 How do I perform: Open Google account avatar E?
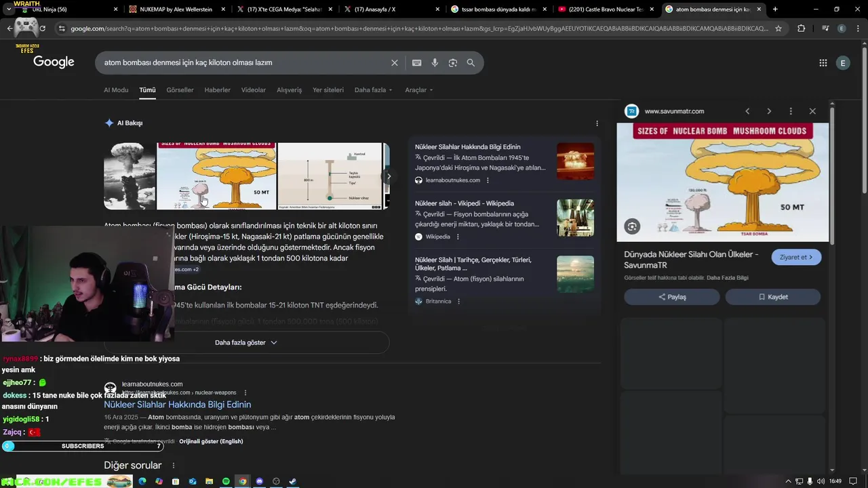pos(843,63)
